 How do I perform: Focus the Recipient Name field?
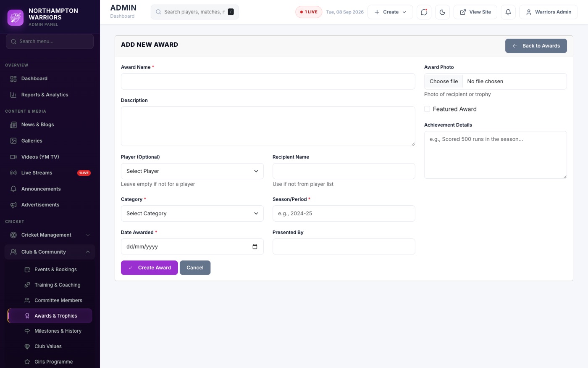pos(344,171)
